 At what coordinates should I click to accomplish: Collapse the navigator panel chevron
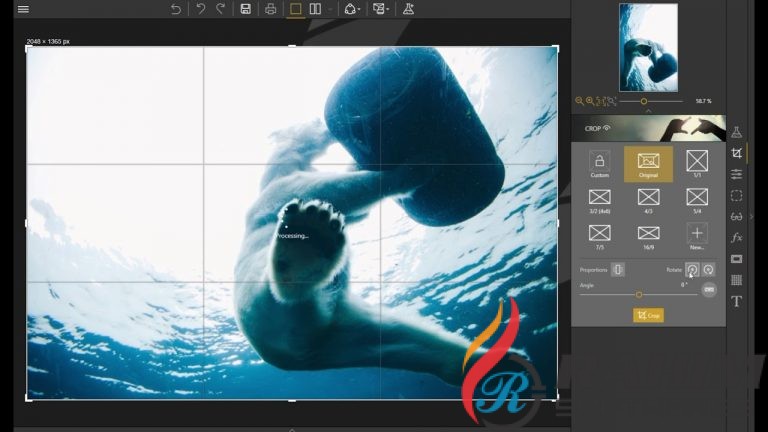point(648,111)
